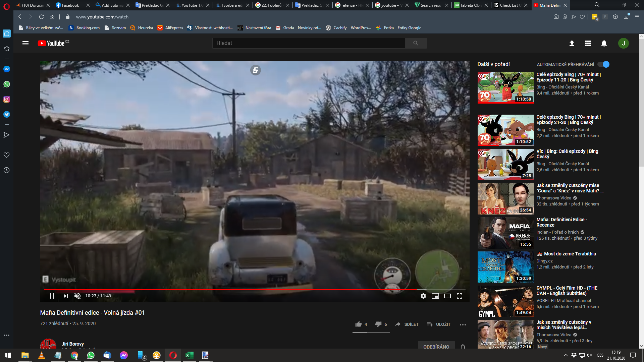Image resolution: width=644 pixels, height=362 pixels.
Task: Save video with ULOŽIT button
Action: [x=439, y=324]
